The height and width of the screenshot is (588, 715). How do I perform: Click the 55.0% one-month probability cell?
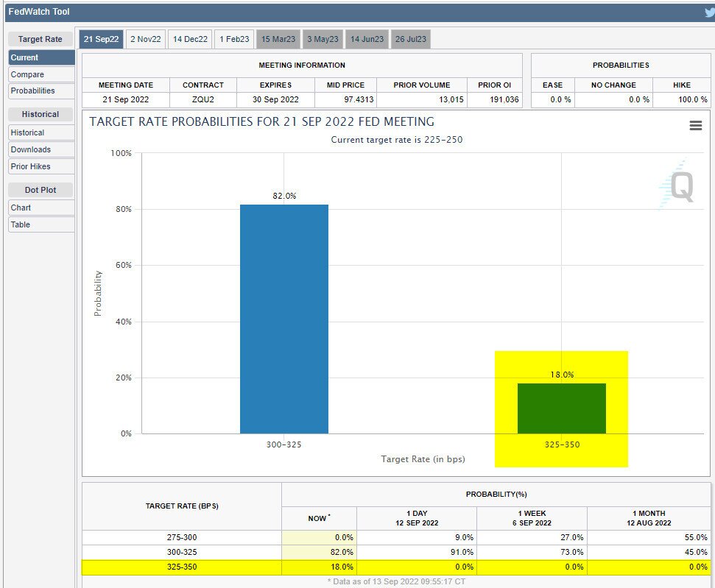coord(649,537)
